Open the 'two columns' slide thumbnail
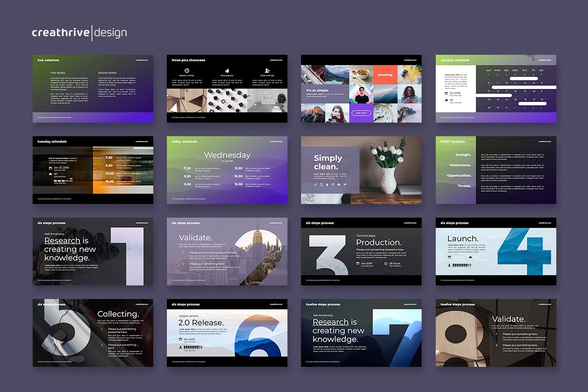 93,88
